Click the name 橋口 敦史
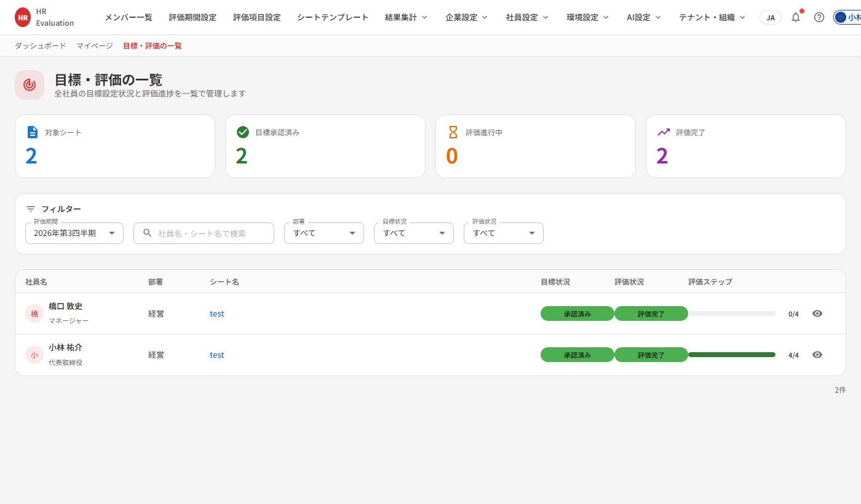 click(x=65, y=306)
